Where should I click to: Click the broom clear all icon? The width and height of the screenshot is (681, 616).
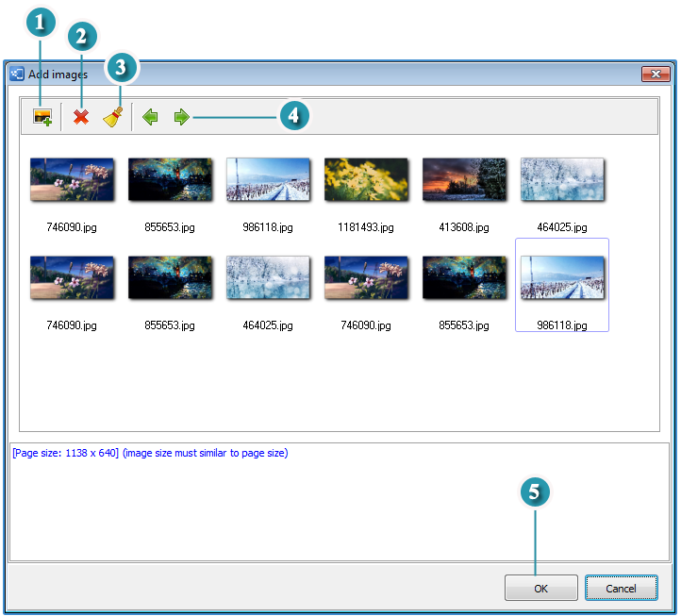tap(113, 117)
